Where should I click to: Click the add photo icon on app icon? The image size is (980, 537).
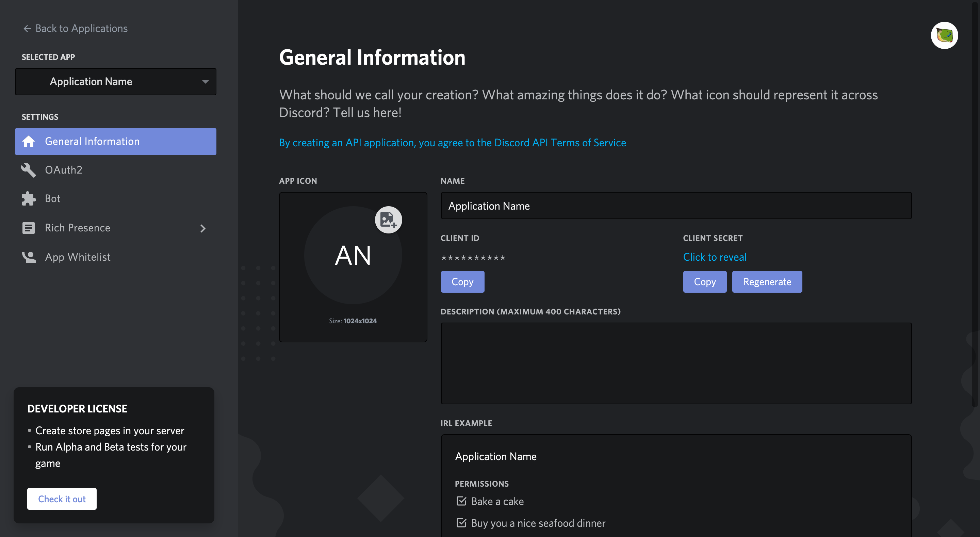pos(388,219)
